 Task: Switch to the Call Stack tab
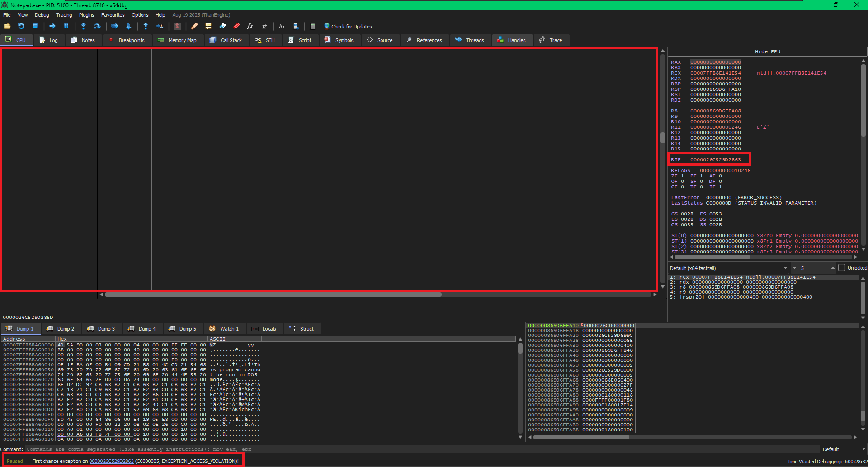[x=226, y=40]
